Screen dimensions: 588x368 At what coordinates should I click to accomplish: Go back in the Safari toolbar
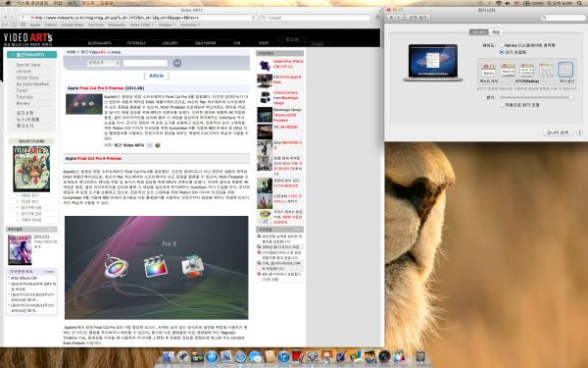tap(5, 18)
